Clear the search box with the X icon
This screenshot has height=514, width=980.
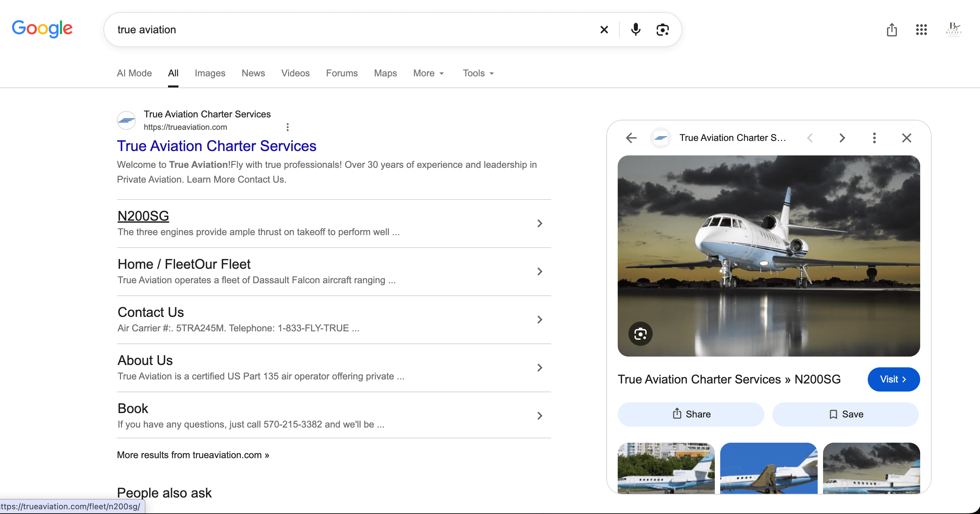[604, 30]
